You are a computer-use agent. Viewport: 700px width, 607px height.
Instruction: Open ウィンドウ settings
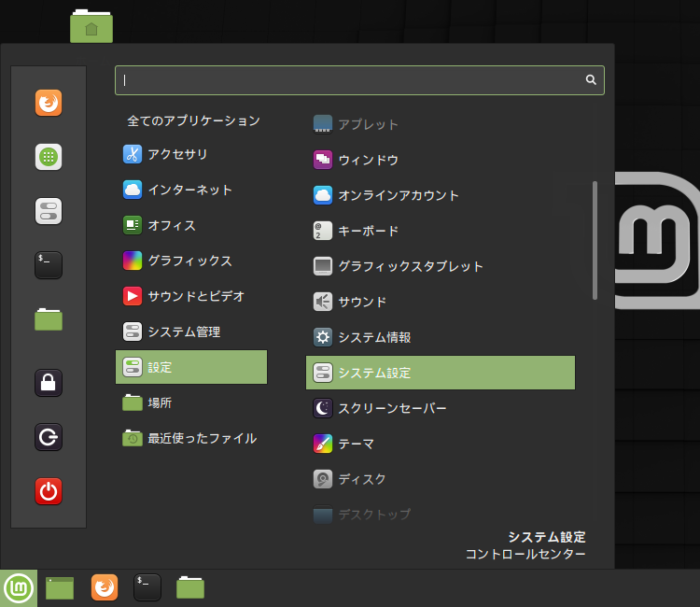pyautogui.click(x=441, y=160)
